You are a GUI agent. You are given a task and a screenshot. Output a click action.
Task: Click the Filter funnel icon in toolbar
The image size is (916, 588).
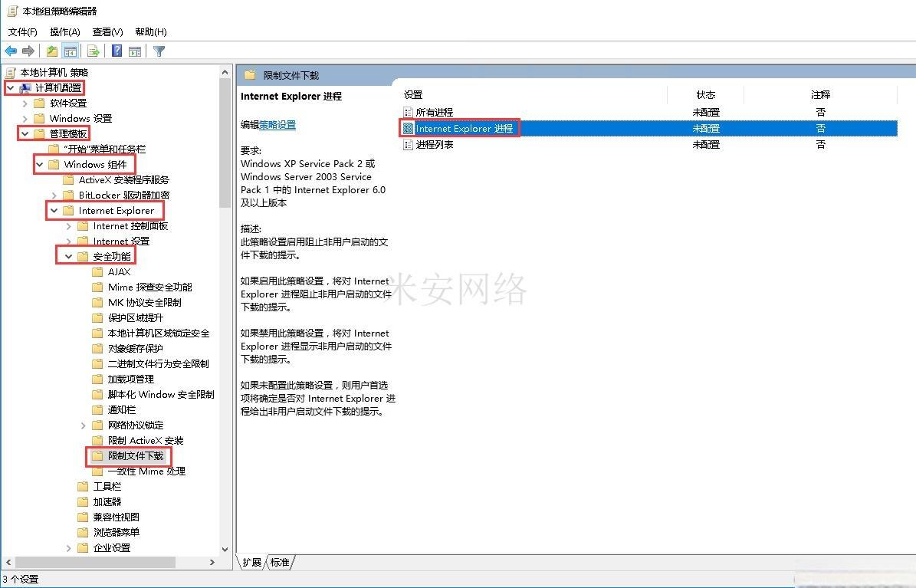(159, 51)
